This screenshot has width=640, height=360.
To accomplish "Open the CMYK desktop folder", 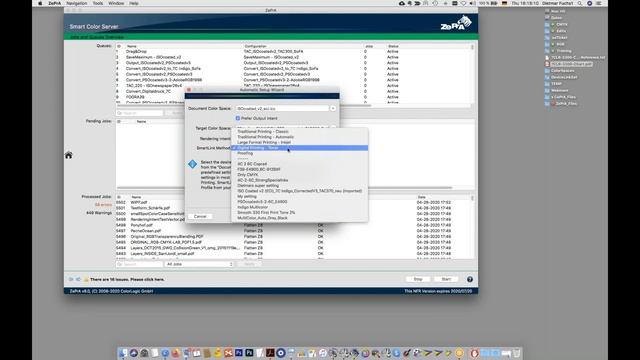I will (556, 24).
